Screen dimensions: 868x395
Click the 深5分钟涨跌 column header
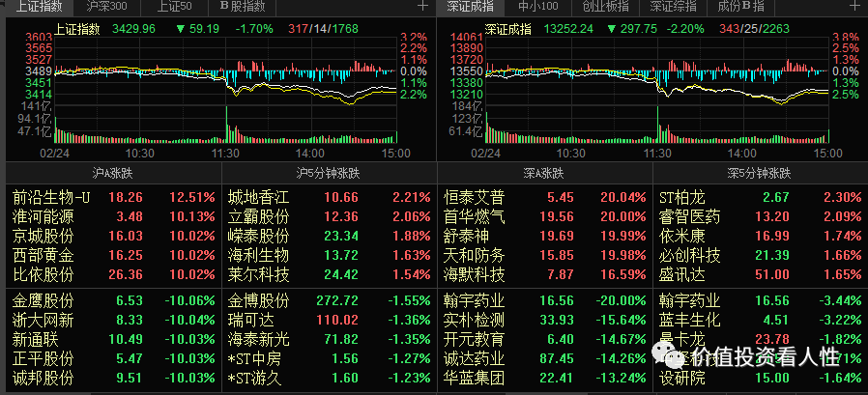pos(759,173)
